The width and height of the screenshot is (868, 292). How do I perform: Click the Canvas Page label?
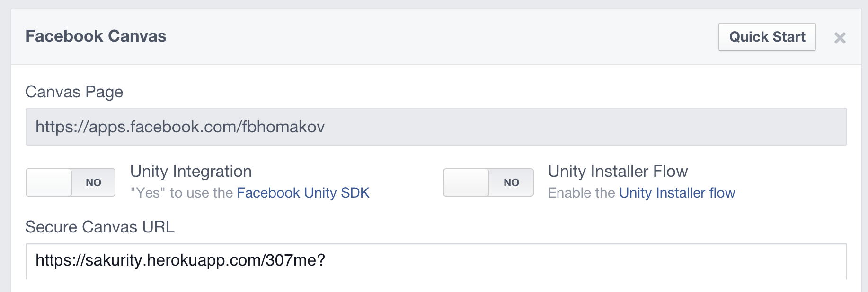tap(74, 92)
